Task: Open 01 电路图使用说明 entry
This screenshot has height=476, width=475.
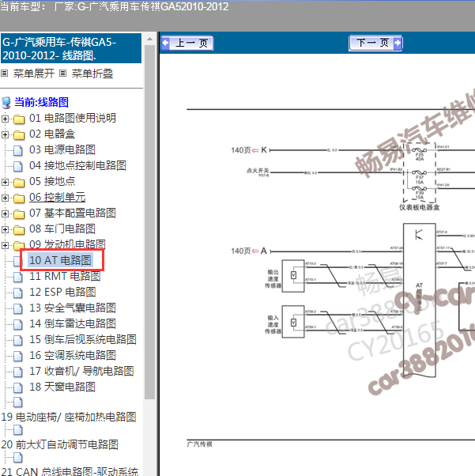Action: coord(73,118)
